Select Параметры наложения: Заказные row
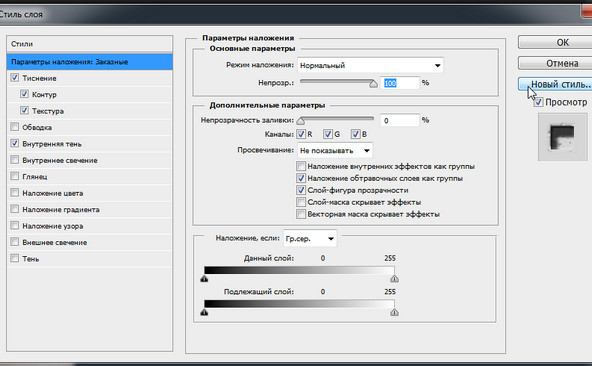592x366 pixels. tap(89, 62)
